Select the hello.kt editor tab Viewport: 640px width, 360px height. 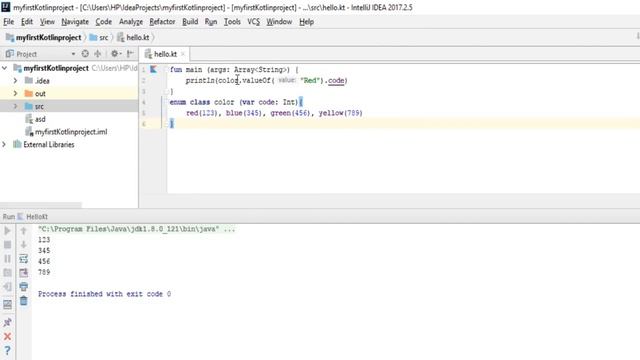tap(165, 54)
